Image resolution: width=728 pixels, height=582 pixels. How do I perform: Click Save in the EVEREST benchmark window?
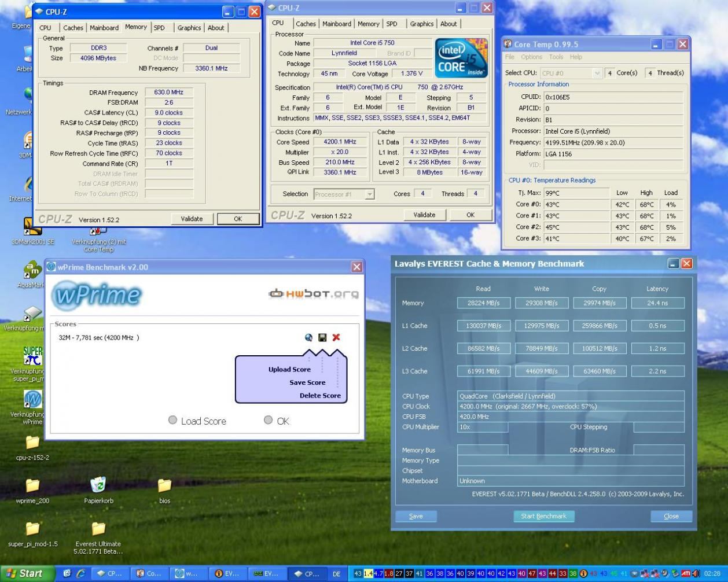coord(416,516)
